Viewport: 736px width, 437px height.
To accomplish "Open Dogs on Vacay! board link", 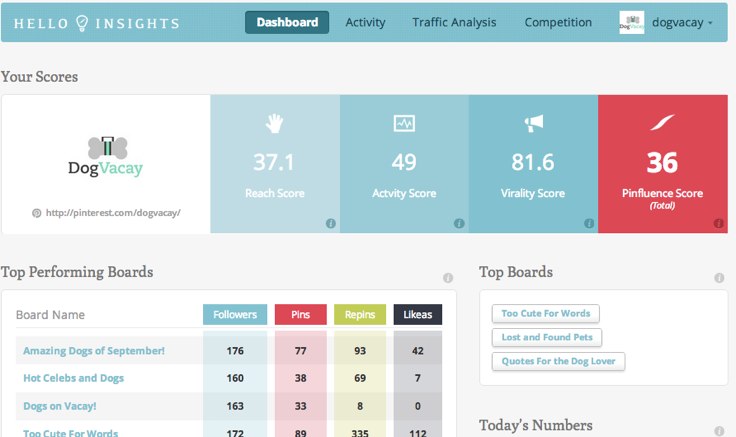I will [x=60, y=406].
